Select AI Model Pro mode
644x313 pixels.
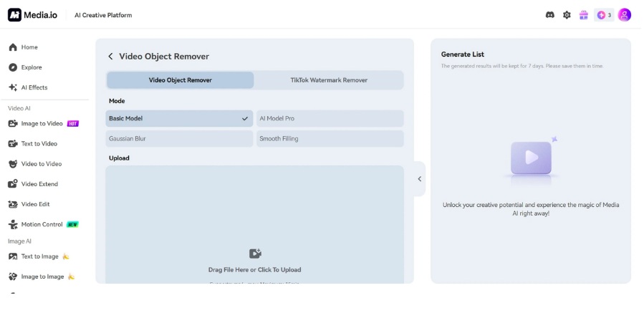click(330, 118)
